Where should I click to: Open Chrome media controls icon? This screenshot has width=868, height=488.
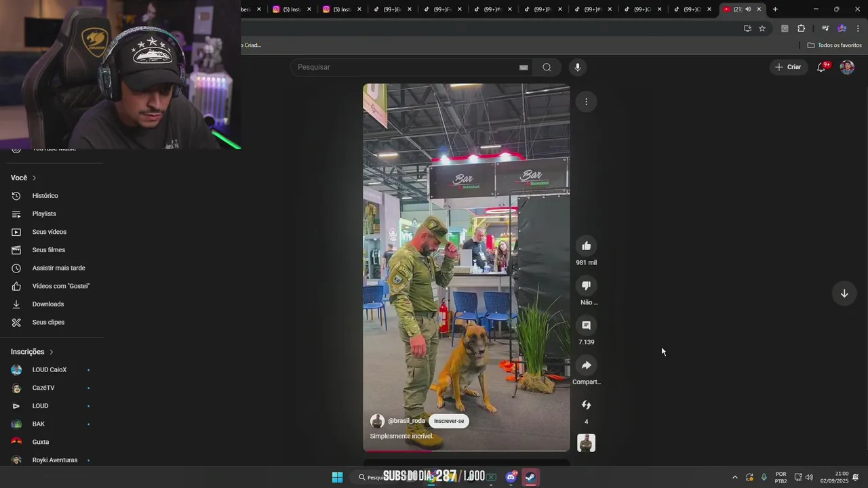(825, 28)
